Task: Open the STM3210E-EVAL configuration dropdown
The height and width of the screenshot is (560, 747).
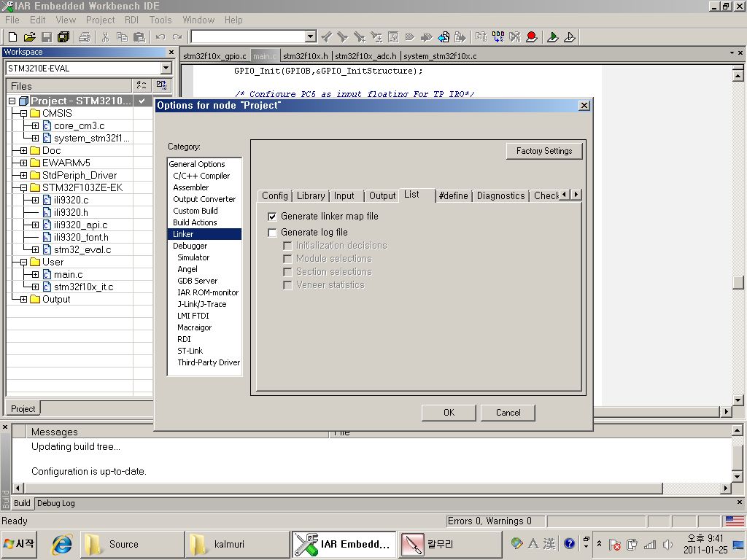Action: 166,68
